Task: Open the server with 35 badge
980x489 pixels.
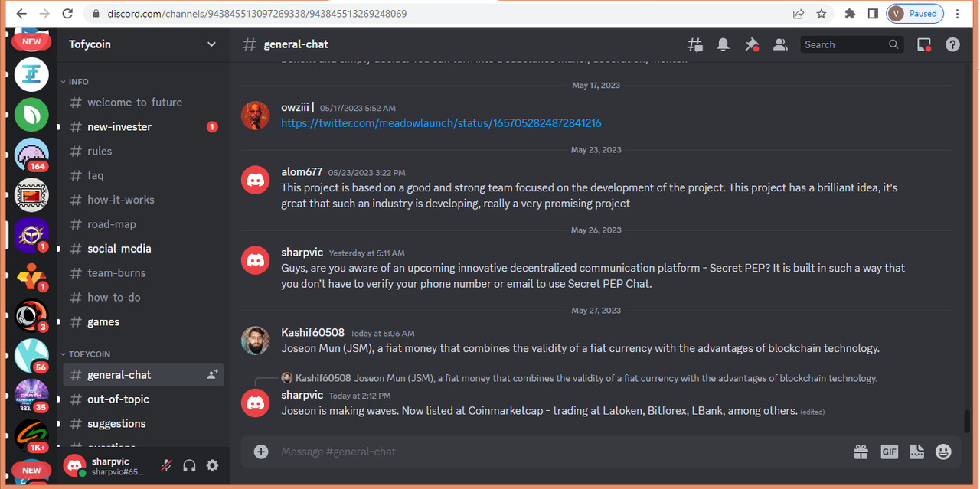Action: [31, 395]
